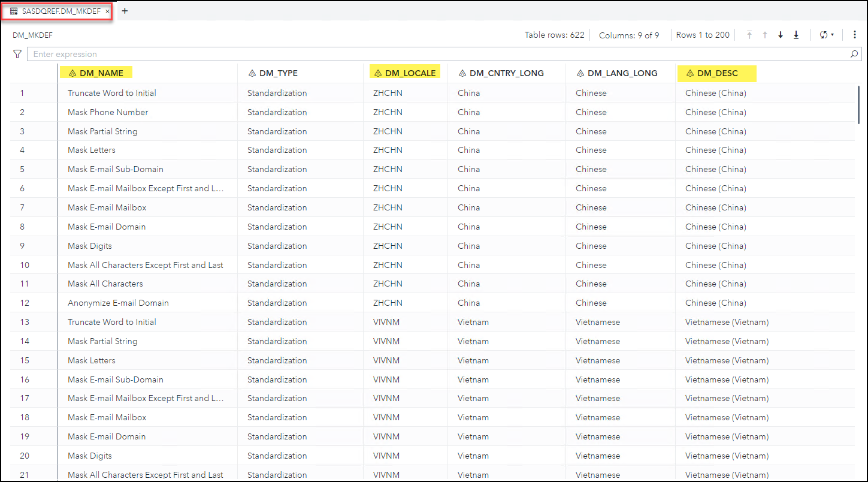The width and height of the screenshot is (868, 482).
Task: Click the Columns: 9 of 9 indicator
Action: click(x=629, y=35)
